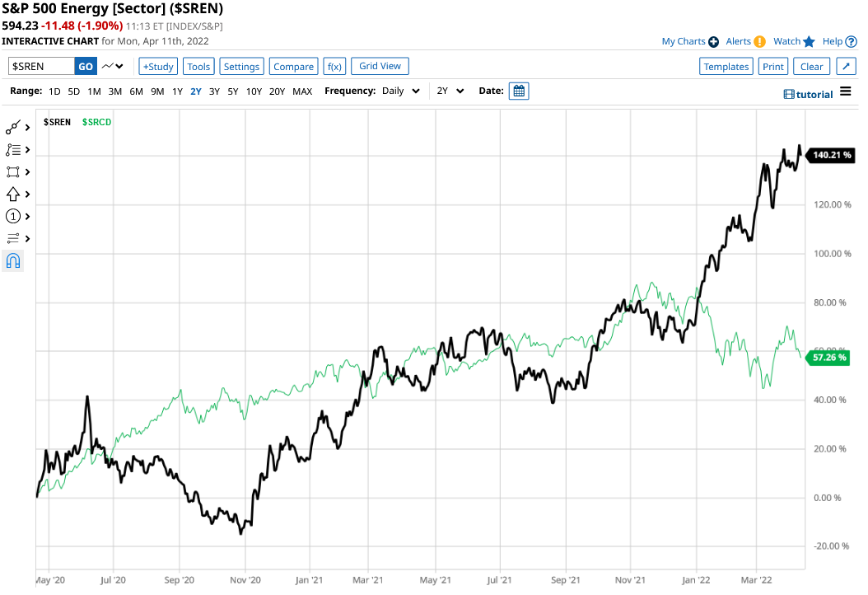This screenshot has height=595, width=868.
Task: Open the horizontal lines tool
Action: [x=12, y=239]
